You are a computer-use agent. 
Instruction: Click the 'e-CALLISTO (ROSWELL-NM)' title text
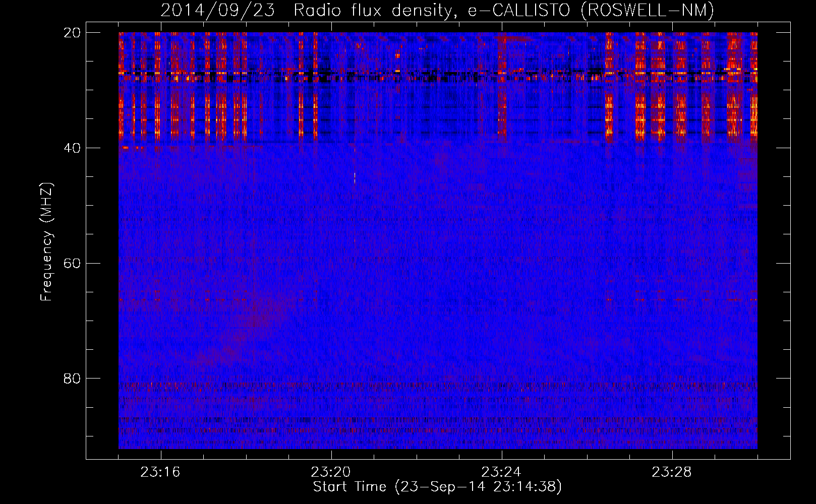(591, 11)
